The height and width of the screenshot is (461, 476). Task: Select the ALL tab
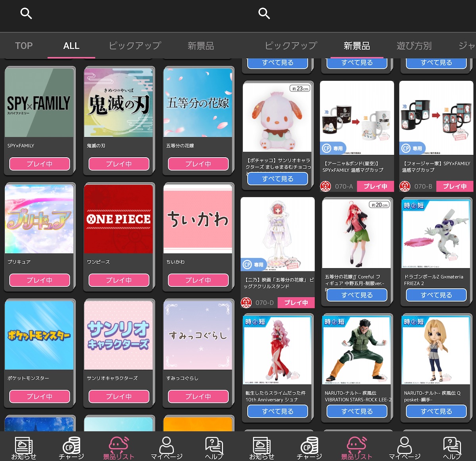tap(71, 46)
